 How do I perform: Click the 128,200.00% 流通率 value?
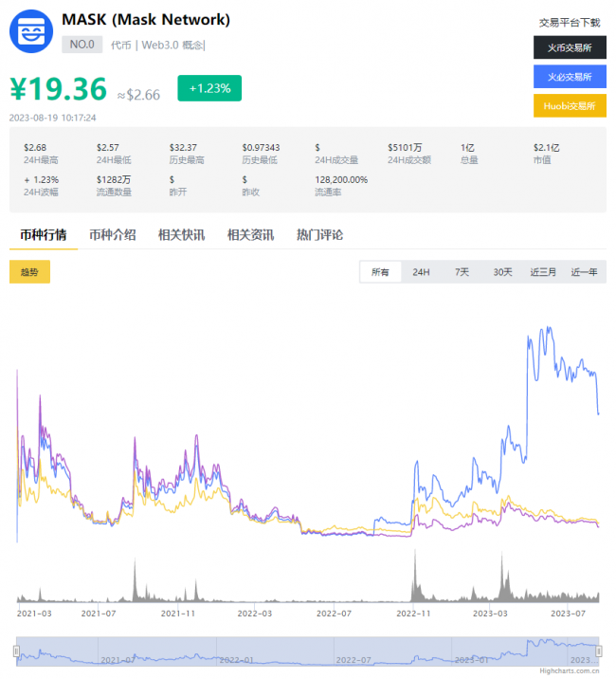click(x=341, y=180)
